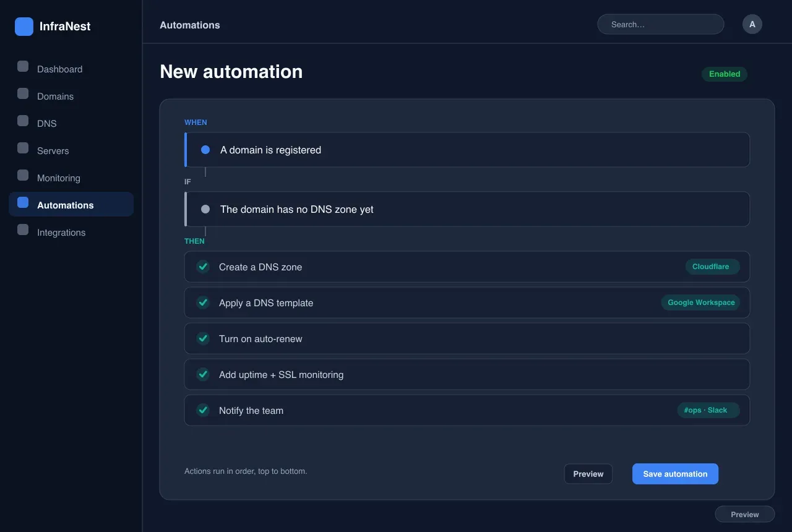
Task: Toggle the Enabled status badge
Action: (725, 74)
